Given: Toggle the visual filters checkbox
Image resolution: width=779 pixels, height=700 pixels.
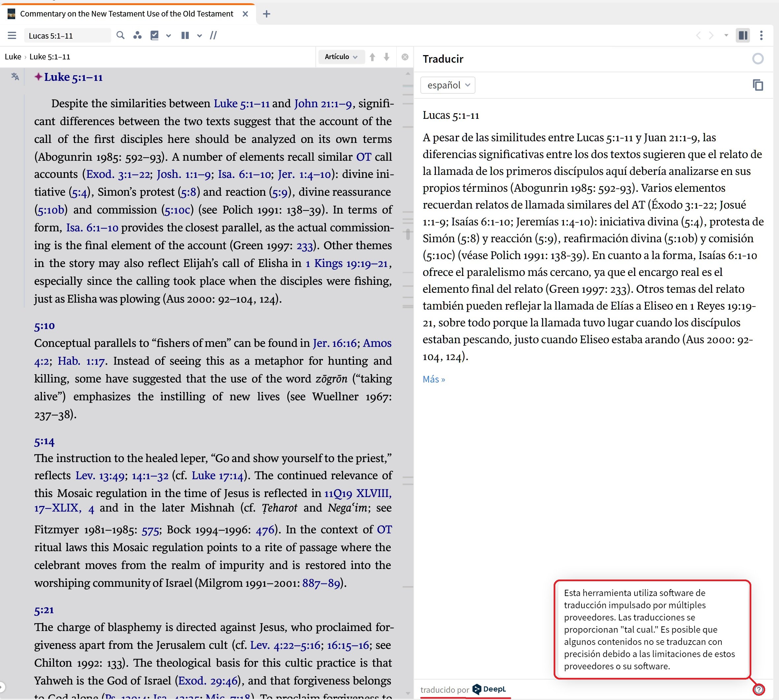Looking at the screenshot, I should (x=154, y=35).
